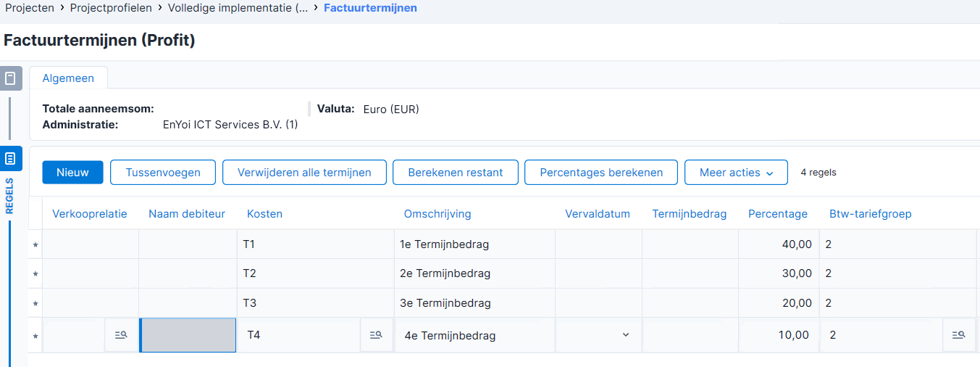980x367 pixels.
Task: Select the star marker of T1 row
Action: tap(35, 245)
